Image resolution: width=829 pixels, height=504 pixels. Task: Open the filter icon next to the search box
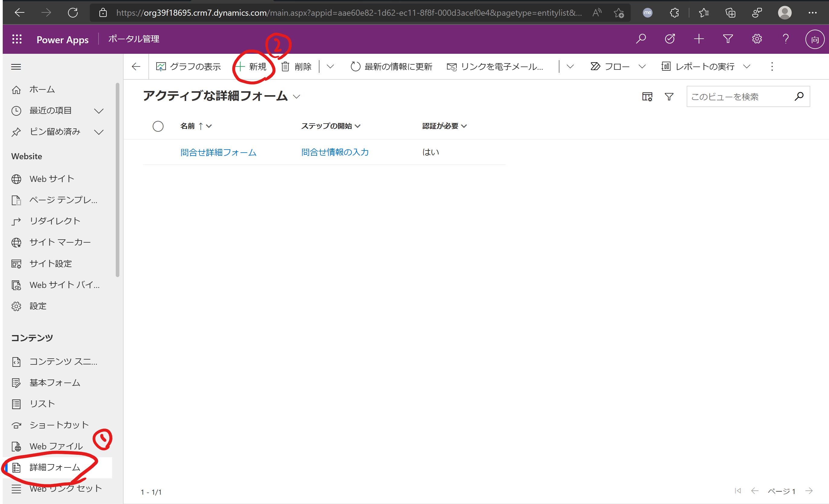click(x=669, y=97)
